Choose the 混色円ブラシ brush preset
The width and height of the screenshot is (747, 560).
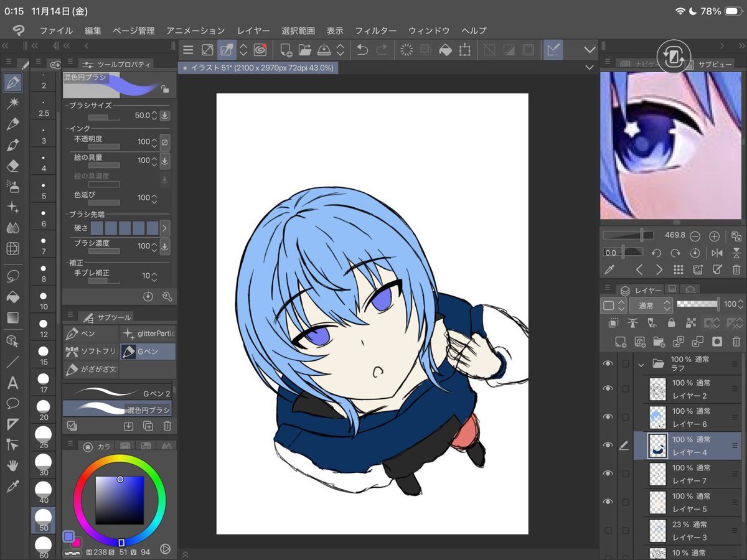point(117,409)
